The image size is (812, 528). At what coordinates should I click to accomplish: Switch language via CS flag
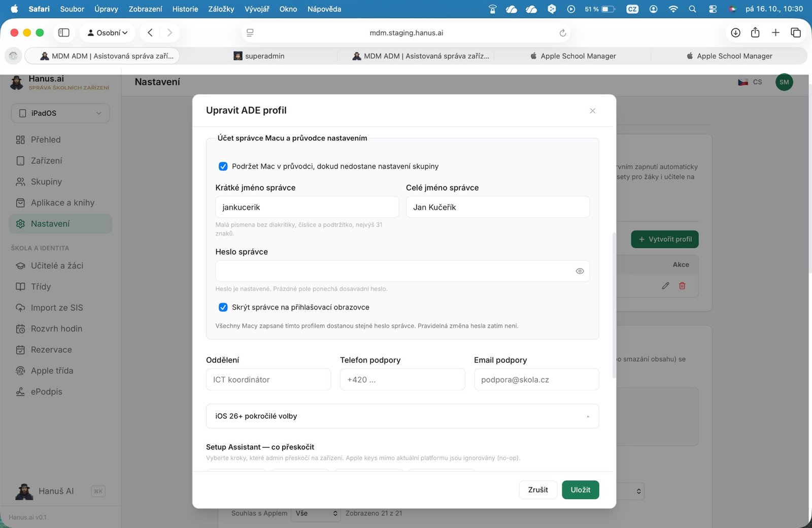point(750,82)
